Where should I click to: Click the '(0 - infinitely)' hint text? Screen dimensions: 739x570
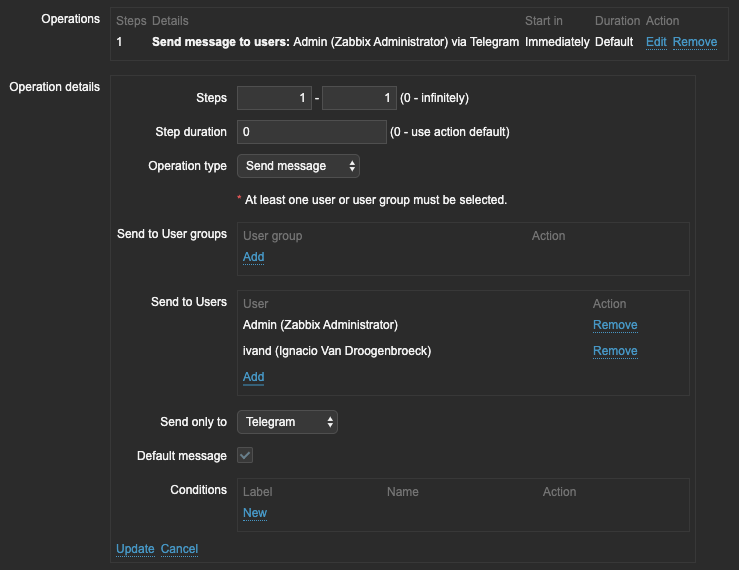[x=435, y=98]
